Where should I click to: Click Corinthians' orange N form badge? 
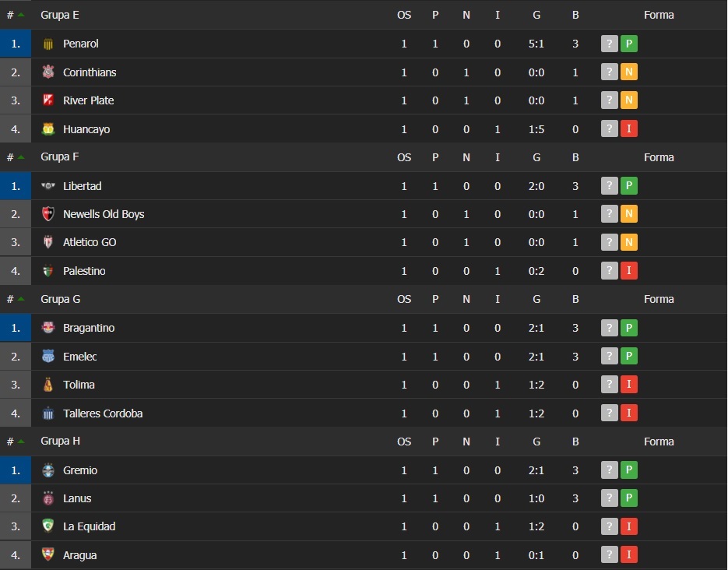629,72
